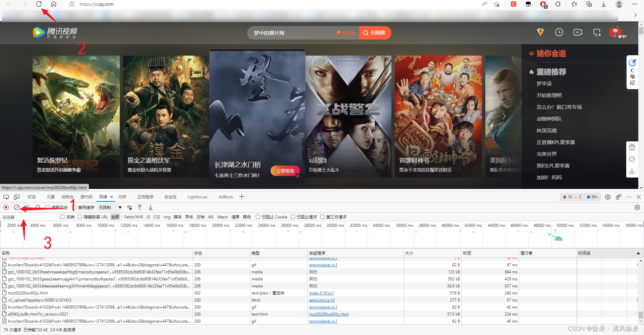Toggle the 隐藏数据 URL checkbox
Image resolution: width=644 pixels, height=335 pixels.
80,217
